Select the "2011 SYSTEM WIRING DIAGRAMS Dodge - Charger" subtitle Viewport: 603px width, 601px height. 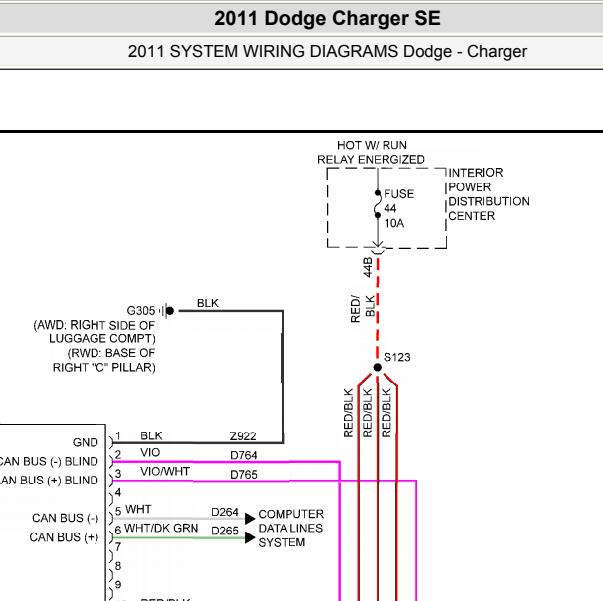(x=327, y=52)
